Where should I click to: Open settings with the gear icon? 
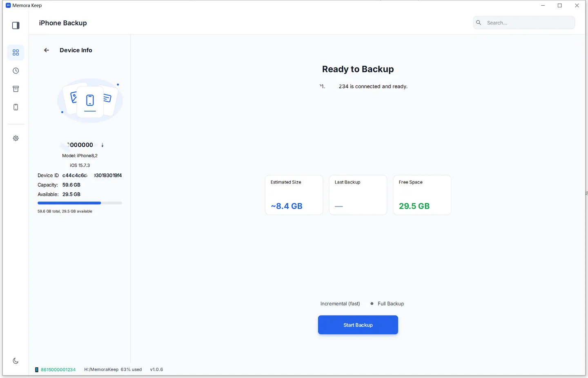[x=16, y=138]
